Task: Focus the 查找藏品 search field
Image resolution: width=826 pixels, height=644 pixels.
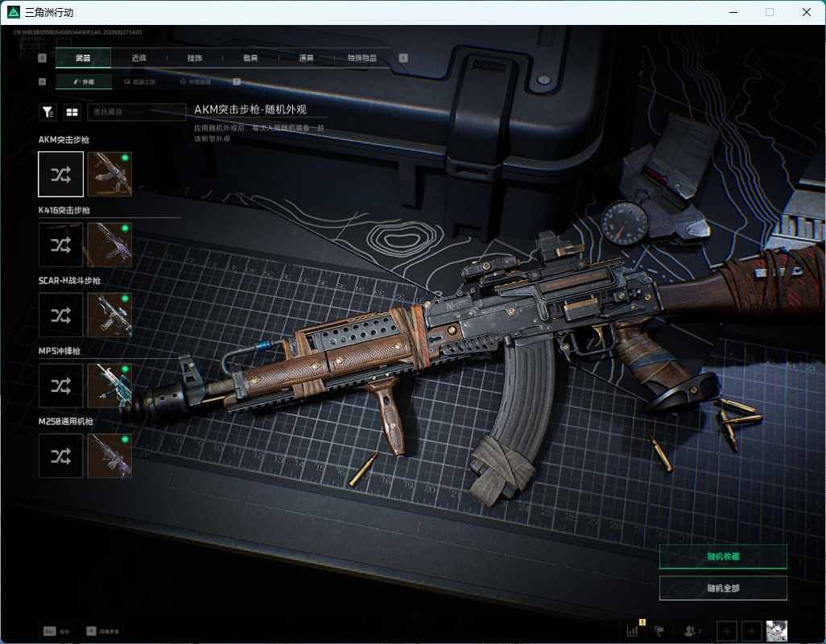Action: click(x=137, y=112)
